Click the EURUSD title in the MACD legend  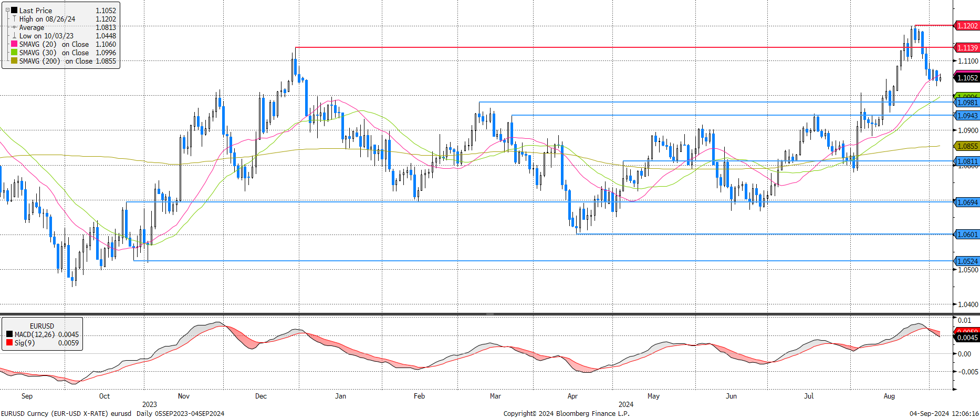pyautogui.click(x=42, y=326)
